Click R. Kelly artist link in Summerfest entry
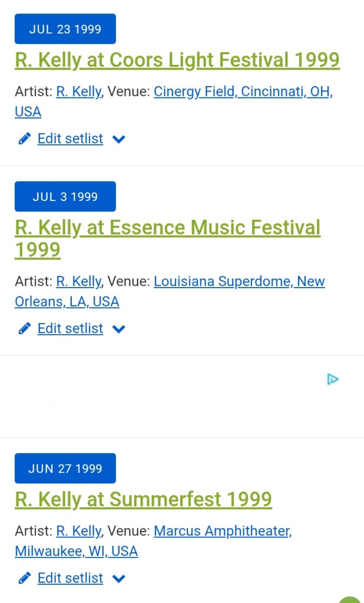This screenshot has width=364, height=603. tap(78, 531)
